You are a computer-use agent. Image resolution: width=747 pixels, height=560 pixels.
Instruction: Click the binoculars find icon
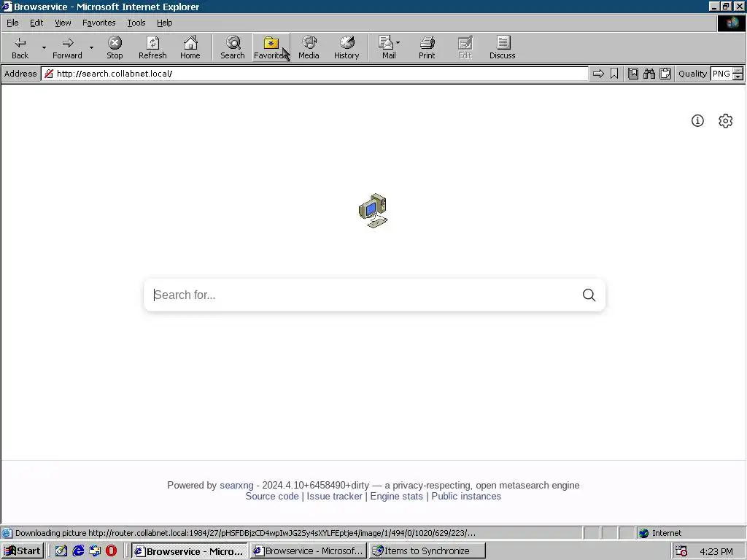point(649,74)
